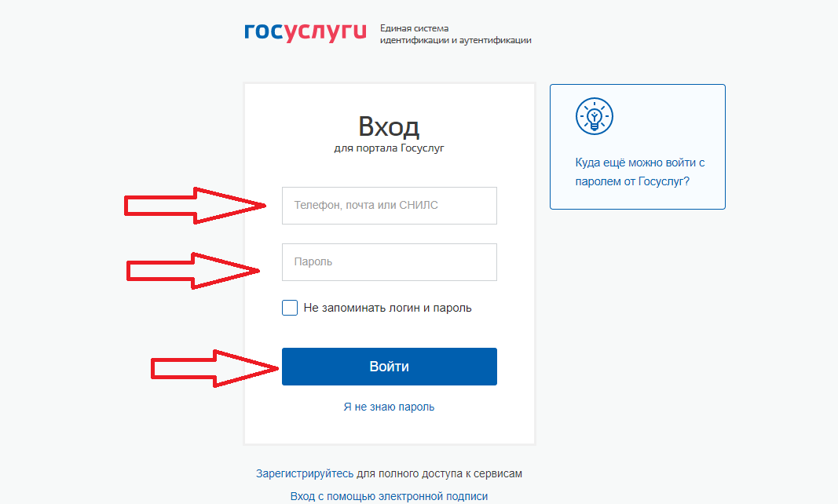Click the для портала Госуслуг subtitle
This screenshot has height=504, width=838.
pyautogui.click(x=389, y=148)
